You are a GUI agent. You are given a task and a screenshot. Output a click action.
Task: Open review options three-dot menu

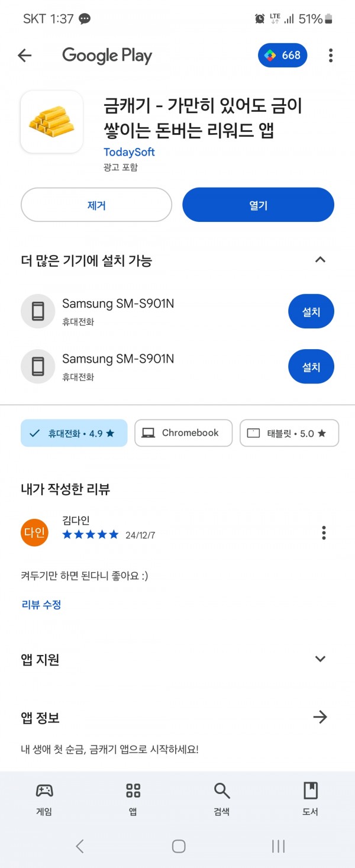click(324, 533)
